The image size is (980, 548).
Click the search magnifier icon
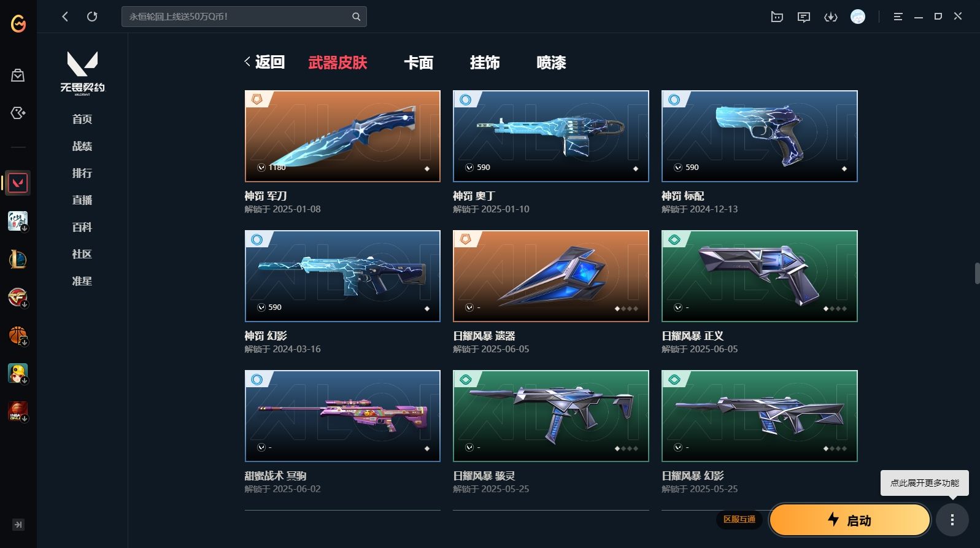356,17
